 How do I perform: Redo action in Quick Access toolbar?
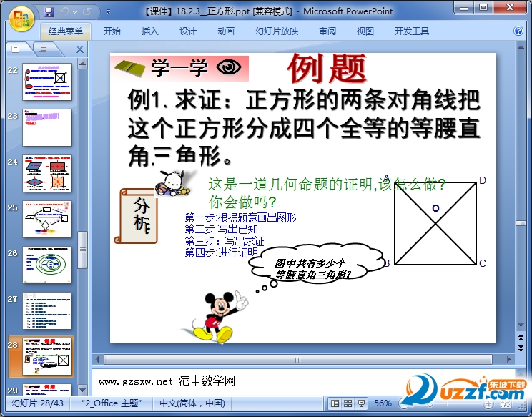point(87,12)
